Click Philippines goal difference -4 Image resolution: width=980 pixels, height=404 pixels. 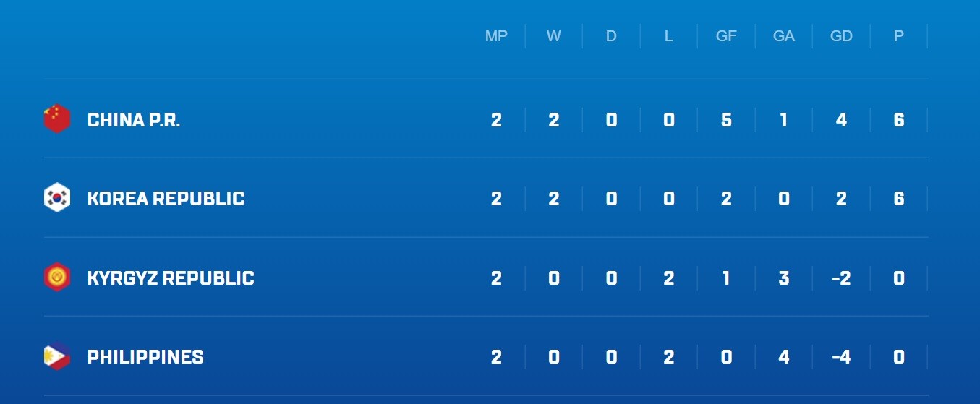point(841,357)
